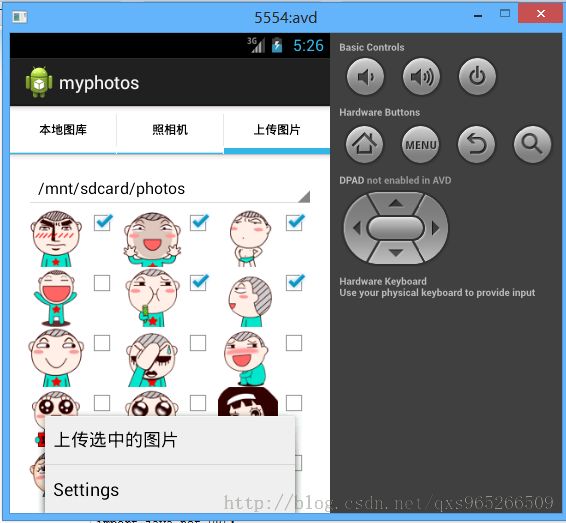Click the DPAD left arrow
566x523 pixels.
click(356, 228)
